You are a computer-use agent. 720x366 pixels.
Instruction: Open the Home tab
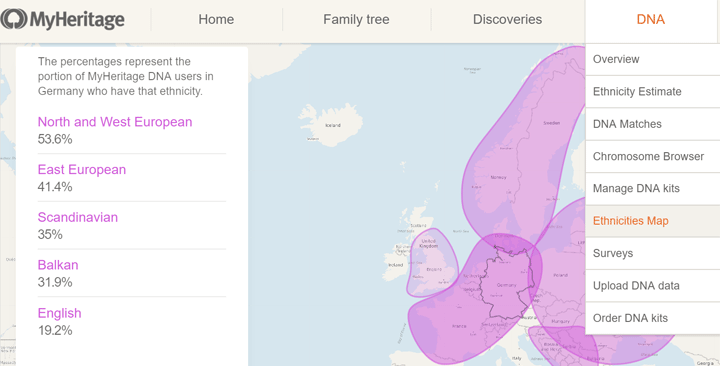(x=216, y=19)
